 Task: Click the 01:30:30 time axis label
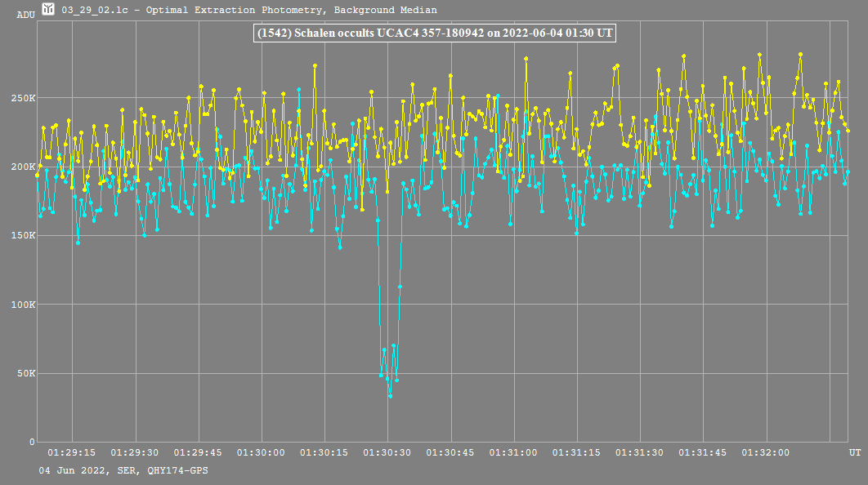[387, 452]
